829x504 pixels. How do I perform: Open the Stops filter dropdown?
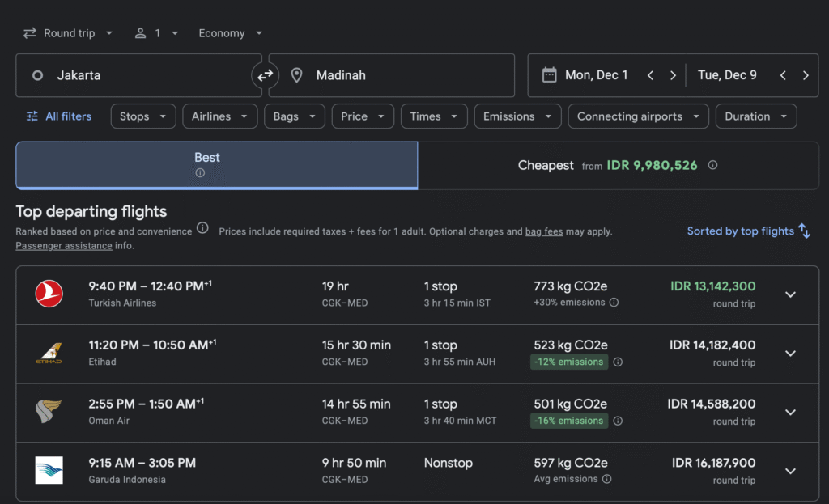tap(142, 116)
